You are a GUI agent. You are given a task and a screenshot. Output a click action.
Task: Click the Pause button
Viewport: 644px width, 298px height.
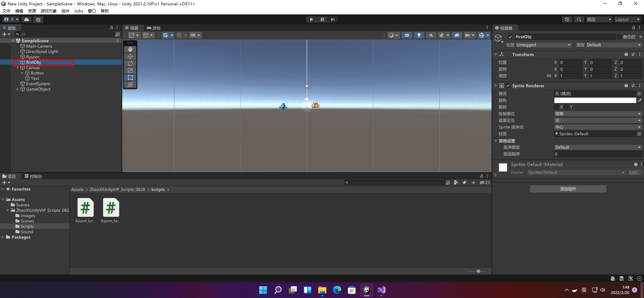tap(322, 19)
